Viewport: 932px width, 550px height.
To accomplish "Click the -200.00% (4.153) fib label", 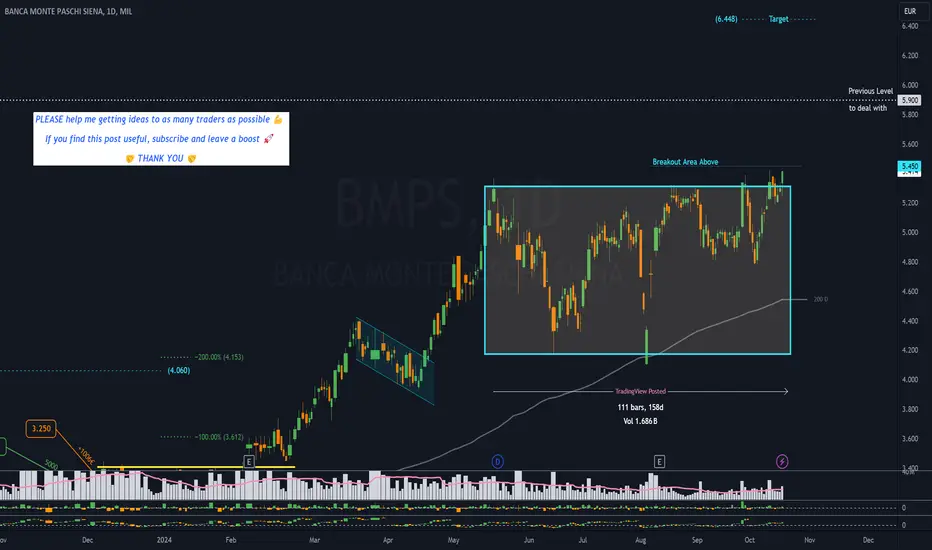I will pyautogui.click(x=219, y=357).
